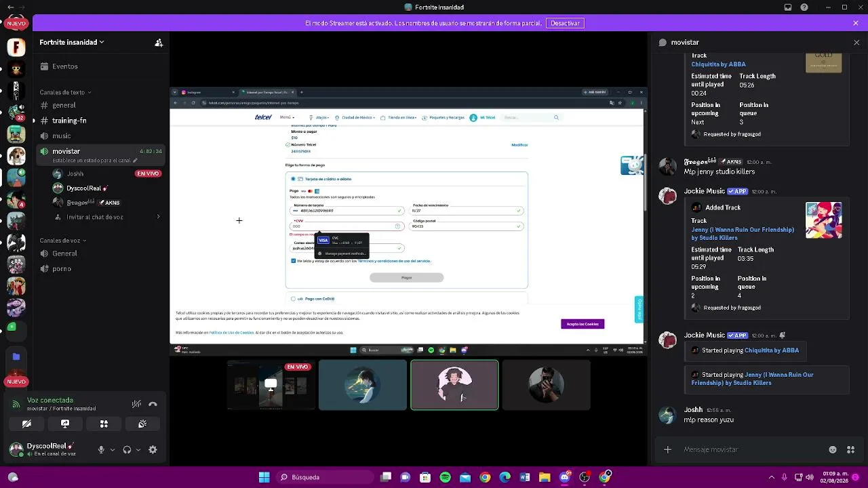Open Discord help question mark icon
Screen dimensions: 868x488
click(x=804, y=7)
